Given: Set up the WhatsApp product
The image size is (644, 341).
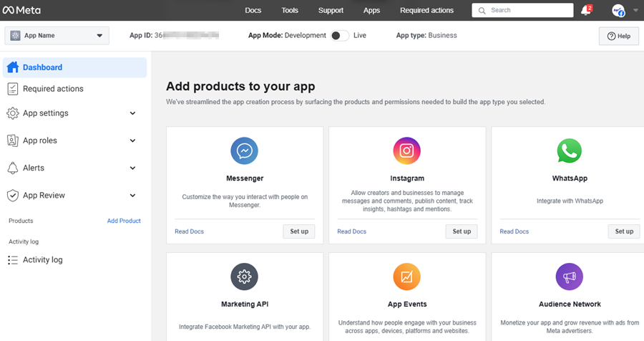Looking at the screenshot, I should point(624,231).
